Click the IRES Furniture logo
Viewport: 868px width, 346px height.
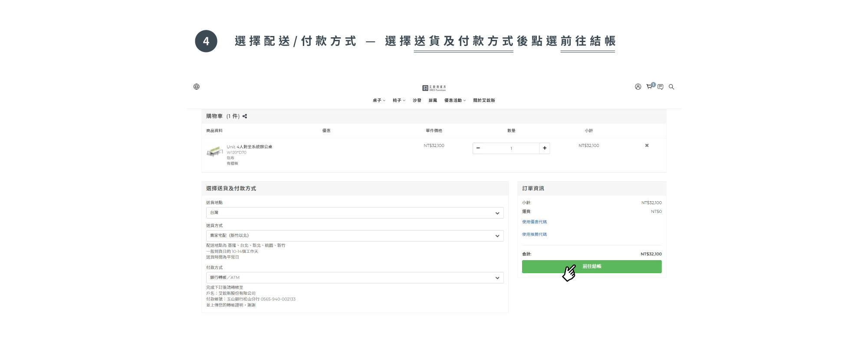click(x=434, y=88)
